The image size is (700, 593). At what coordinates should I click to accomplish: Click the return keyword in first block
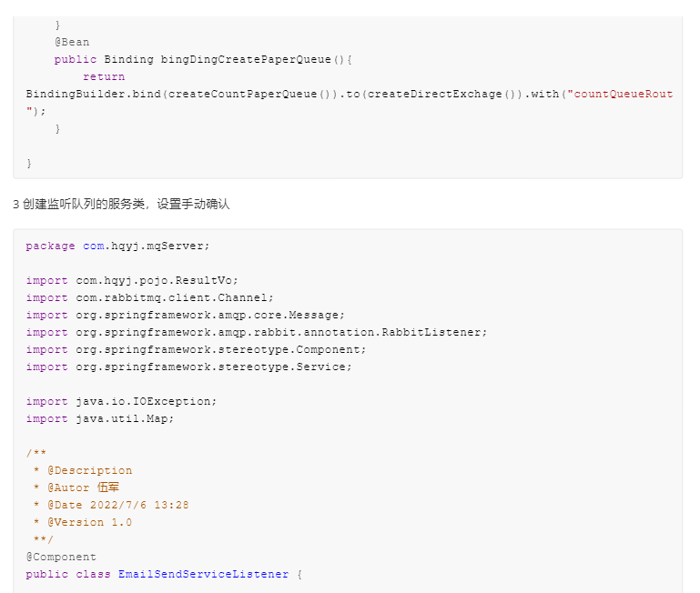pyautogui.click(x=104, y=76)
